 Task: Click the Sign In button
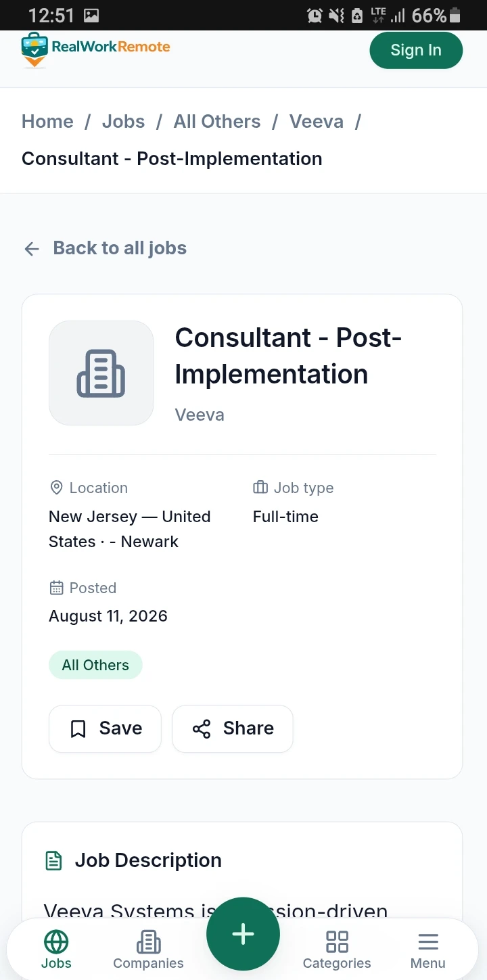(x=416, y=50)
